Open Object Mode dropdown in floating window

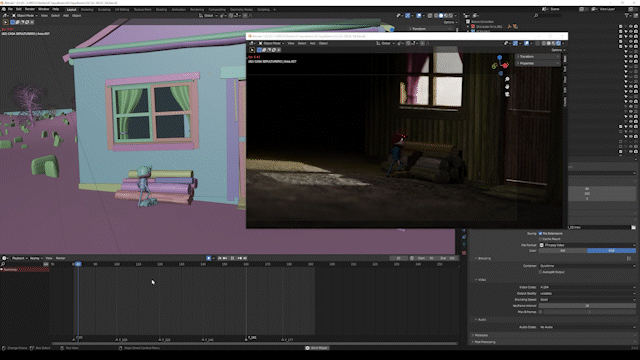pyautogui.click(x=271, y=43)
